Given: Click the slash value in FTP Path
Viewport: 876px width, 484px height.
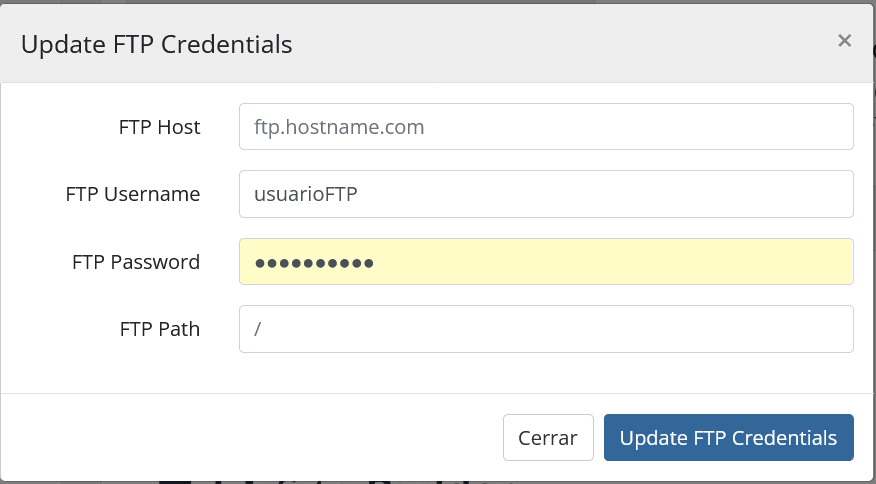Looking at the screenshot, I should [x=258, y=329].
